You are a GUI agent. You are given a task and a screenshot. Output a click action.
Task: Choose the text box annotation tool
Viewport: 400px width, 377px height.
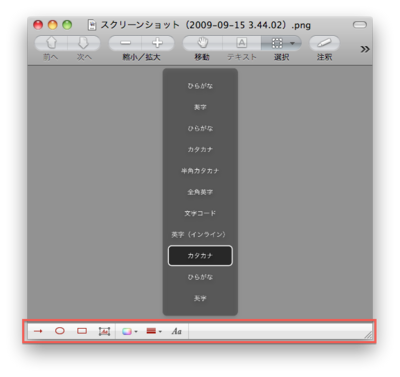[104, 331]
